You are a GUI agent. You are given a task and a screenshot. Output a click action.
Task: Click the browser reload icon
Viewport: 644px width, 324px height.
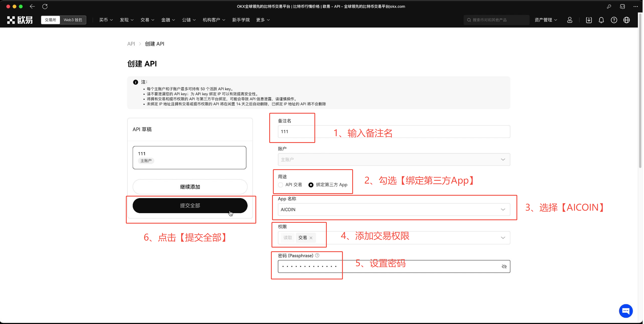click(x=45, y=6)
